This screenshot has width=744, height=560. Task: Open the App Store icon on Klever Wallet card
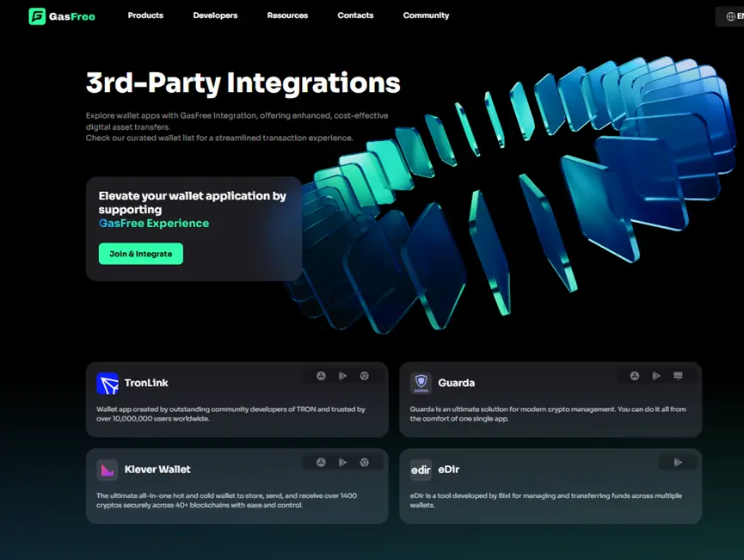321,462
